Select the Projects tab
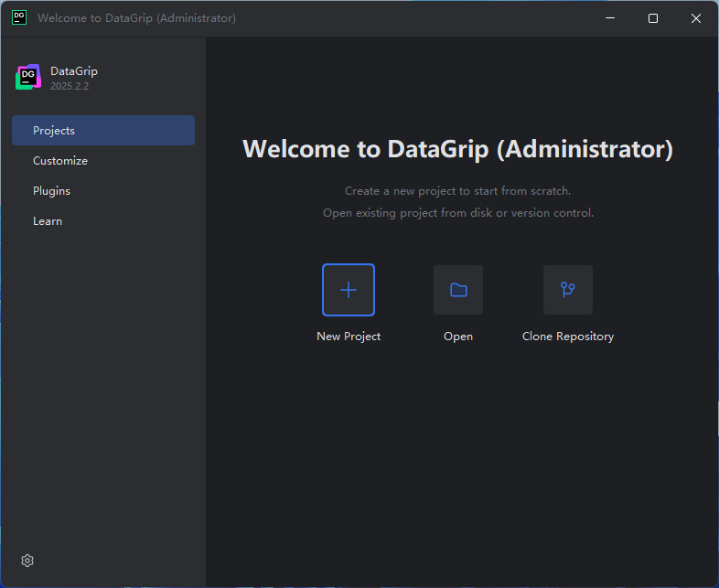The image size is (719, 588). point(103,131)
